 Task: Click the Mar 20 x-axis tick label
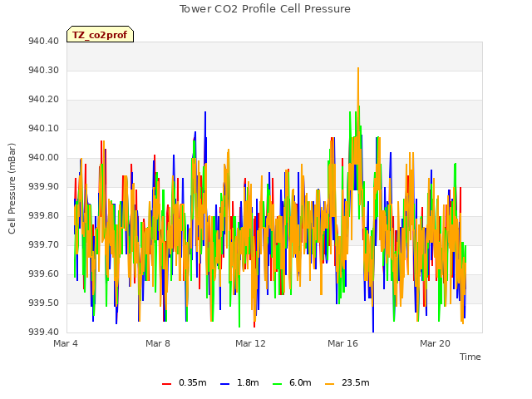pos(435,343)
